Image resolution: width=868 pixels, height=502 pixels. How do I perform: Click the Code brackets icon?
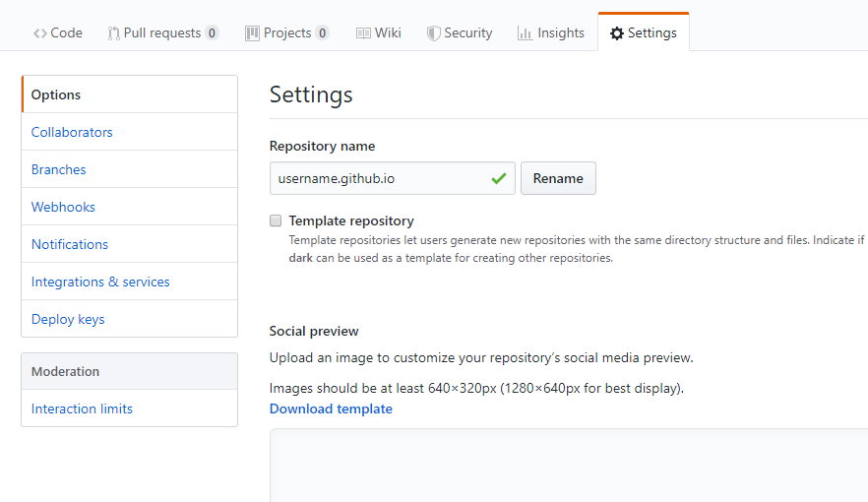pos(39,33)
